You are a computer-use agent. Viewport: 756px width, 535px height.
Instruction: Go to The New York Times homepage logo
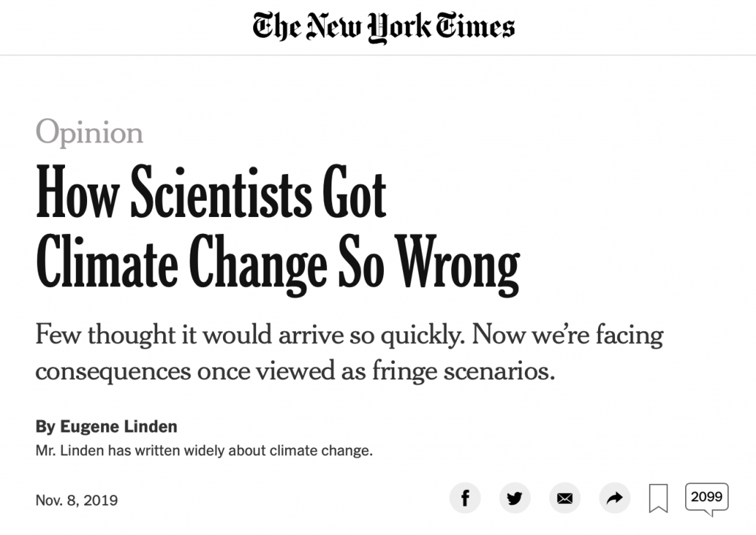point(384,27)
